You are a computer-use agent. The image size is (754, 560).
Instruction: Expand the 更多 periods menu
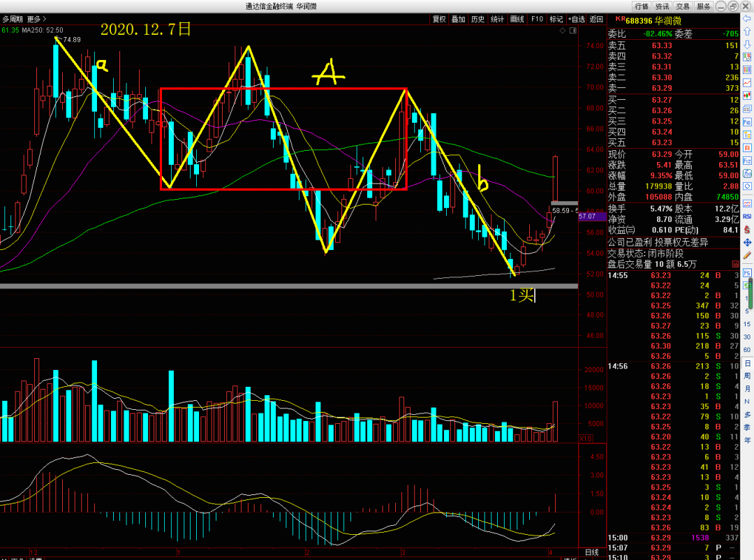pos(36,20)
